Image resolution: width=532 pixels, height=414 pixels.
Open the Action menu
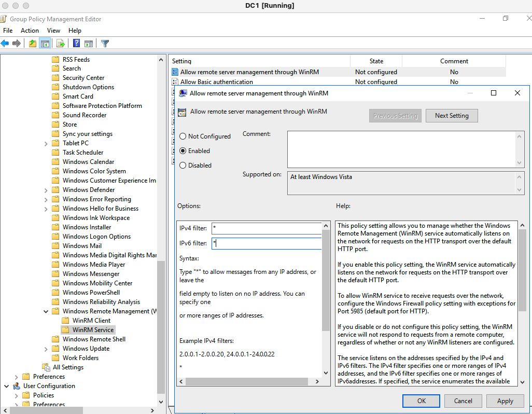point(30,30)
